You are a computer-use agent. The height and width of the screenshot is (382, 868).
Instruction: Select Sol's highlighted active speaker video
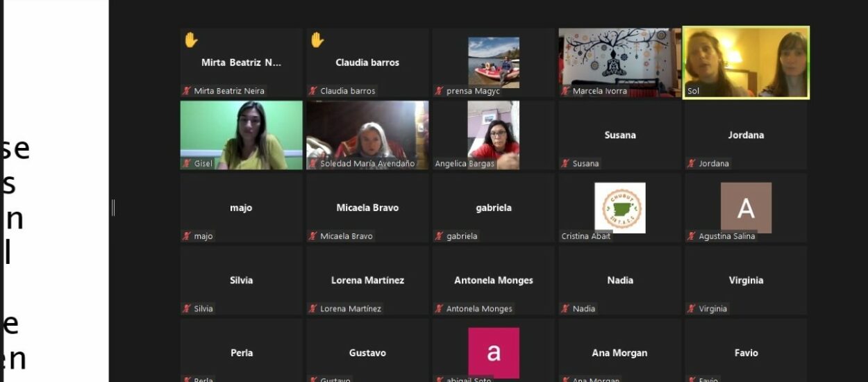point(746,63)
